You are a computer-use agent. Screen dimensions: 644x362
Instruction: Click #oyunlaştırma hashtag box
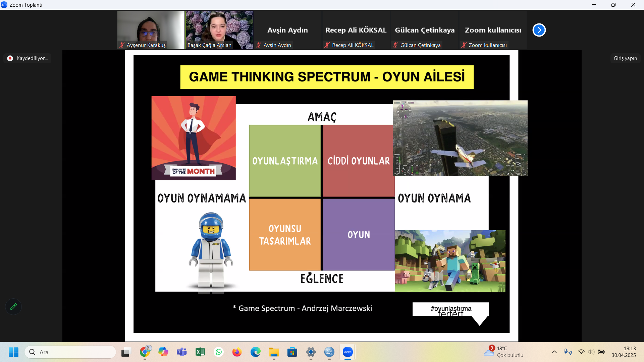tap(450, 309)
